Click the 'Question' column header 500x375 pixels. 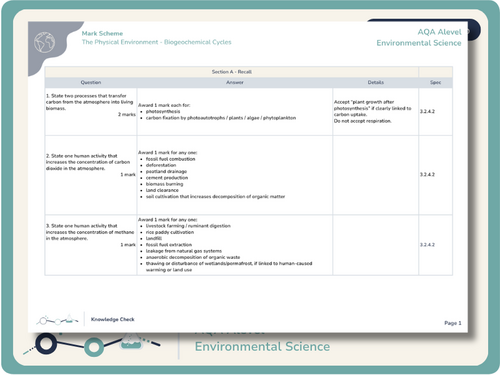(x=91, y=82)
